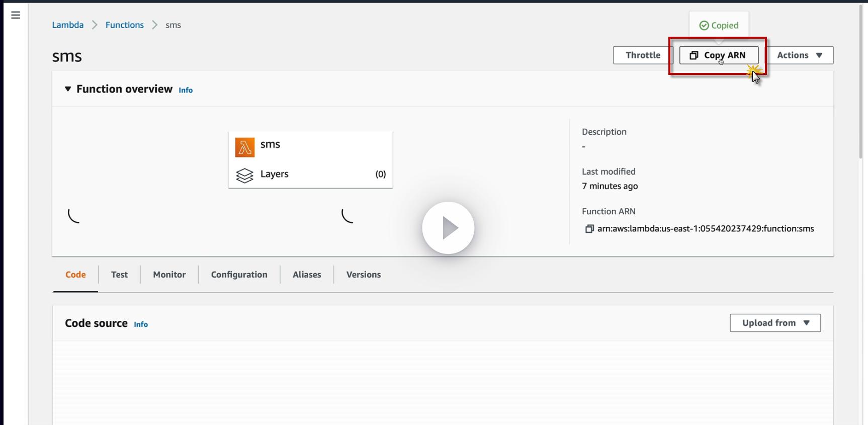Image resolution: width=868 pixels, height=425 pixels.
Task: Click the Function ARN value text
Action: (706, 229)
